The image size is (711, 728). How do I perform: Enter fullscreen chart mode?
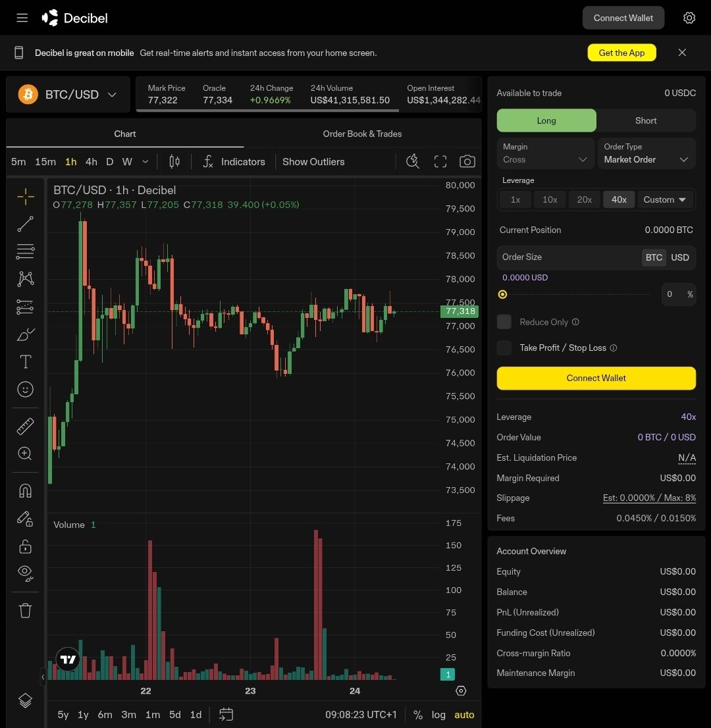coord(440,161)
